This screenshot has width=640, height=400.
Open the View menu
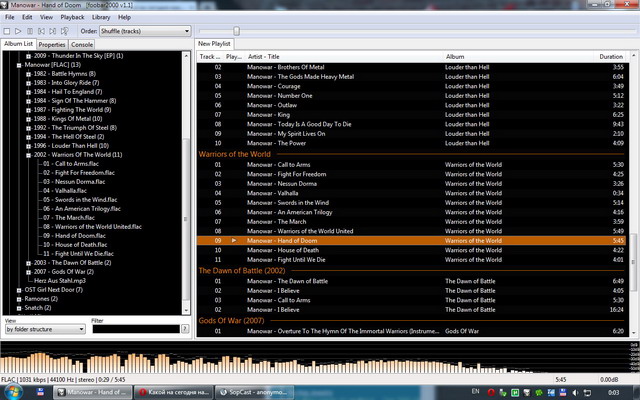pyautogui.click(x=46, y=17)
